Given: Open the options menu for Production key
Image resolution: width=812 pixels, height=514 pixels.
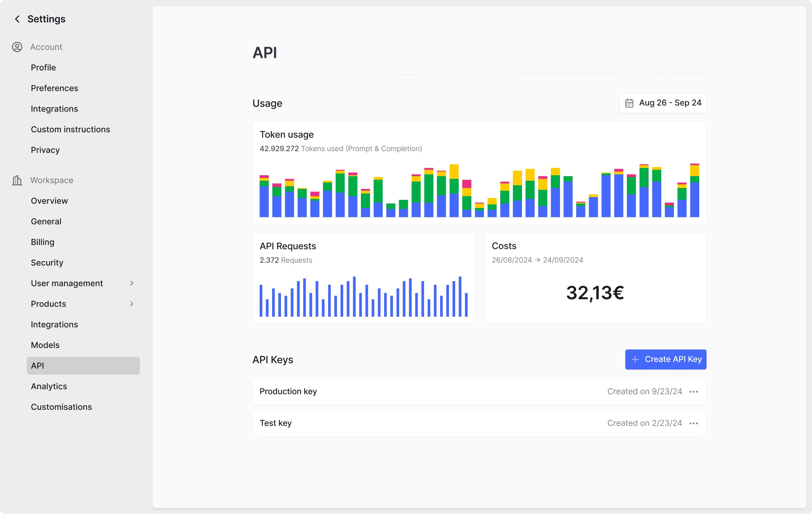Looking at the screenshot, I should [x=694, y=391].
